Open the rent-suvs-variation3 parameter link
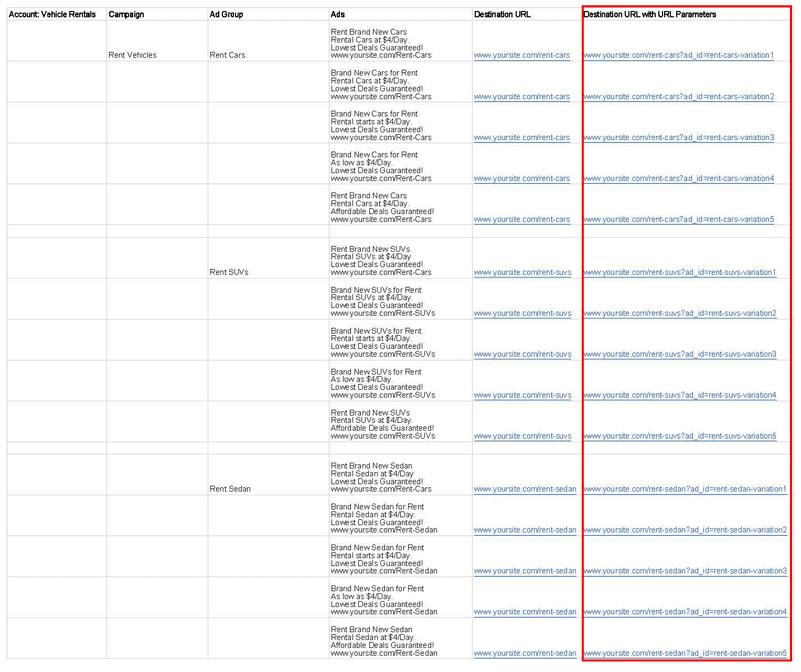Image resolution: width=801 pixels, height=672 pixels. (x=680, y=354)
